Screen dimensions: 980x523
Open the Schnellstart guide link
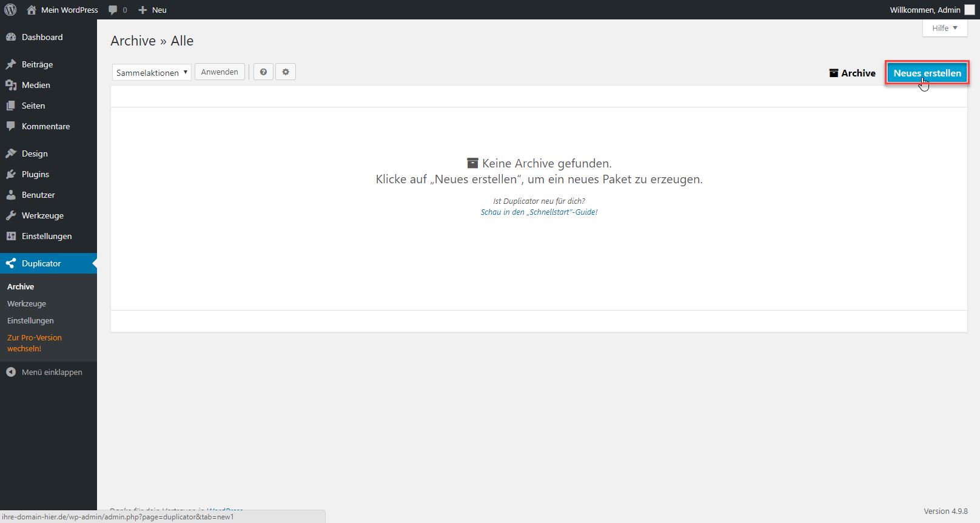(539, 212)
